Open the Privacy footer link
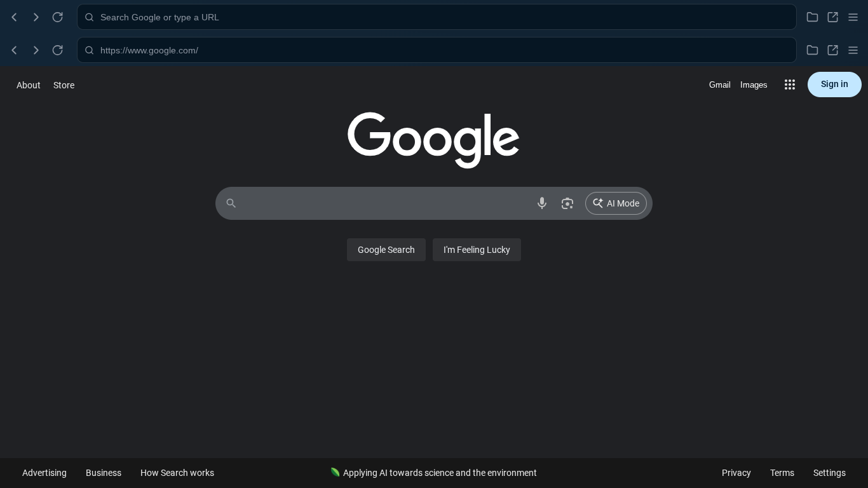Viewport: 868px width, 488px height. [x=736, y=473]
